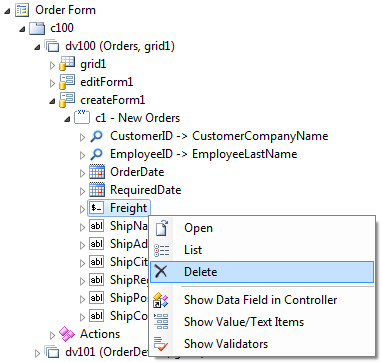Select the Freight label
Image resolution: width=382 pixels, height=362 pixels.
coord(128,208)
